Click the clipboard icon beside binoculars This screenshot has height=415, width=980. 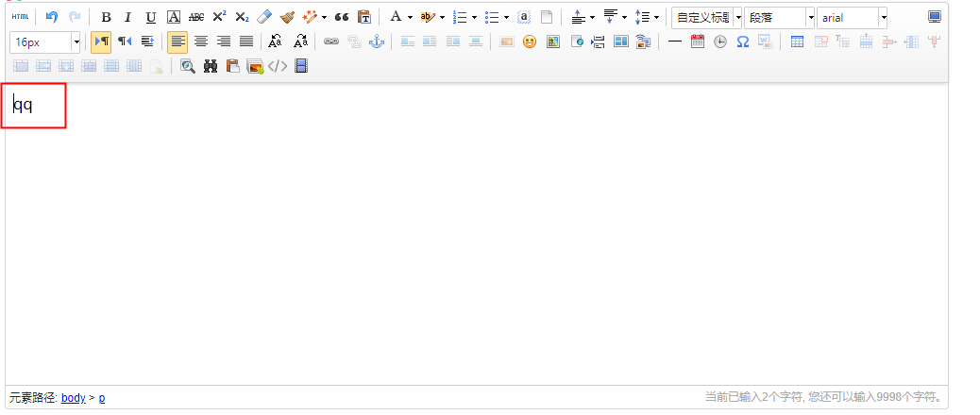tap(232, 65)
